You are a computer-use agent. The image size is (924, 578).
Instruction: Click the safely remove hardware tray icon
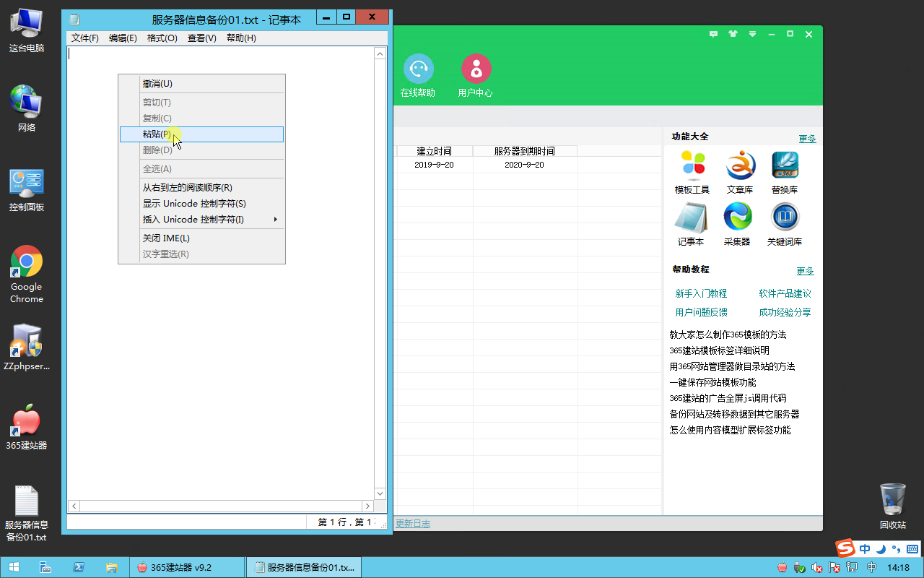[799, 568]
